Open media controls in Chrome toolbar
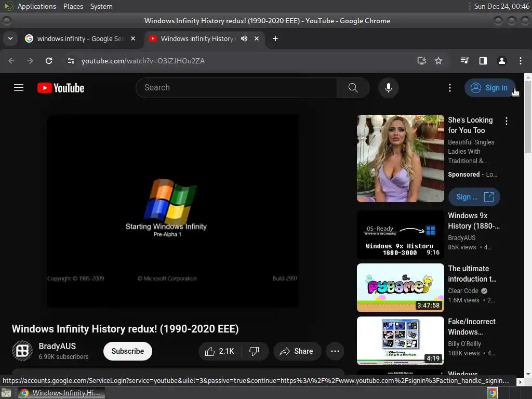This screenshot has height=399, width=532. coord(464,61)
